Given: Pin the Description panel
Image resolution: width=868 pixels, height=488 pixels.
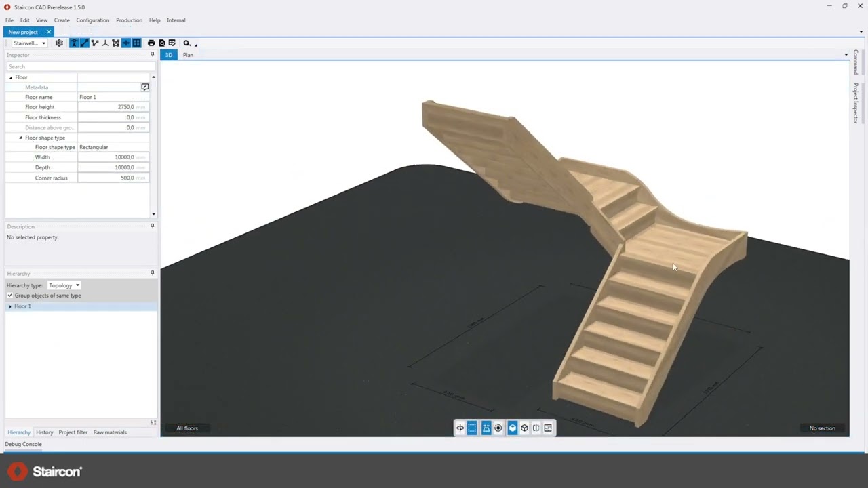Looking at the screenshot, I should [153, 226].
